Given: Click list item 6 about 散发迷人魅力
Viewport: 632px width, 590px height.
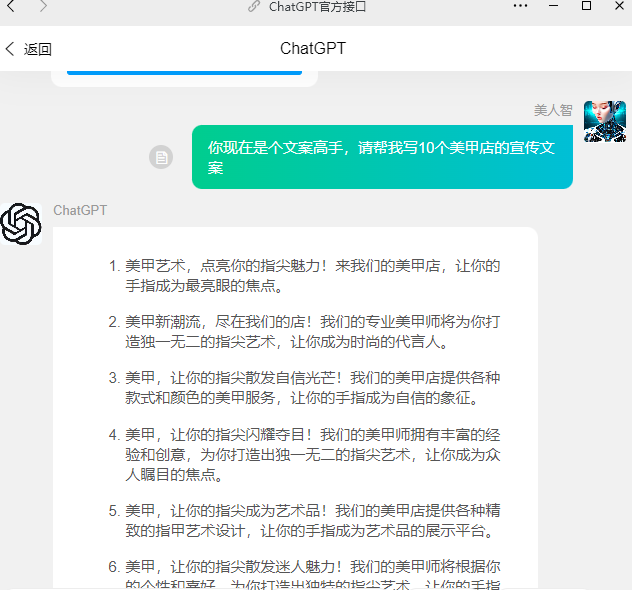Looking at the screenshot, I should coord(305,574).
